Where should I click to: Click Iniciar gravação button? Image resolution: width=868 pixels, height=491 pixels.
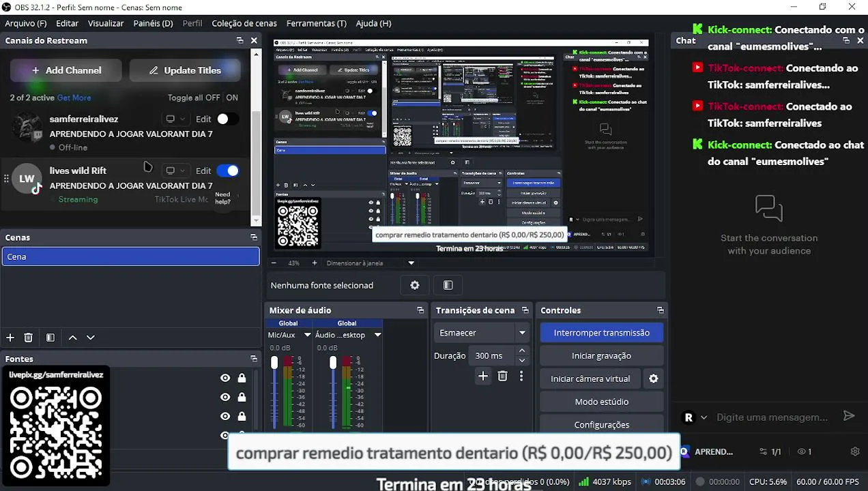pos(601,355)
